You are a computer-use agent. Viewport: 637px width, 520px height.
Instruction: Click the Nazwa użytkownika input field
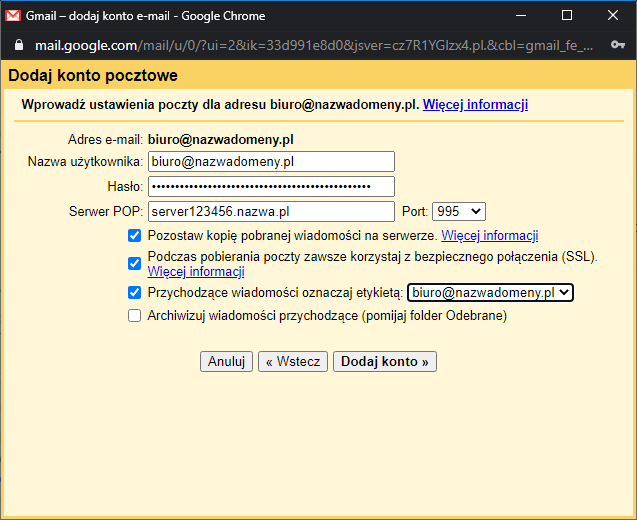point(271,162)
